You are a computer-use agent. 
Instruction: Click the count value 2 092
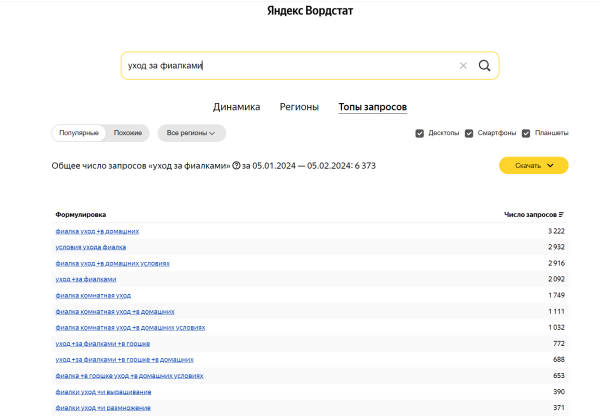[556, 279]
